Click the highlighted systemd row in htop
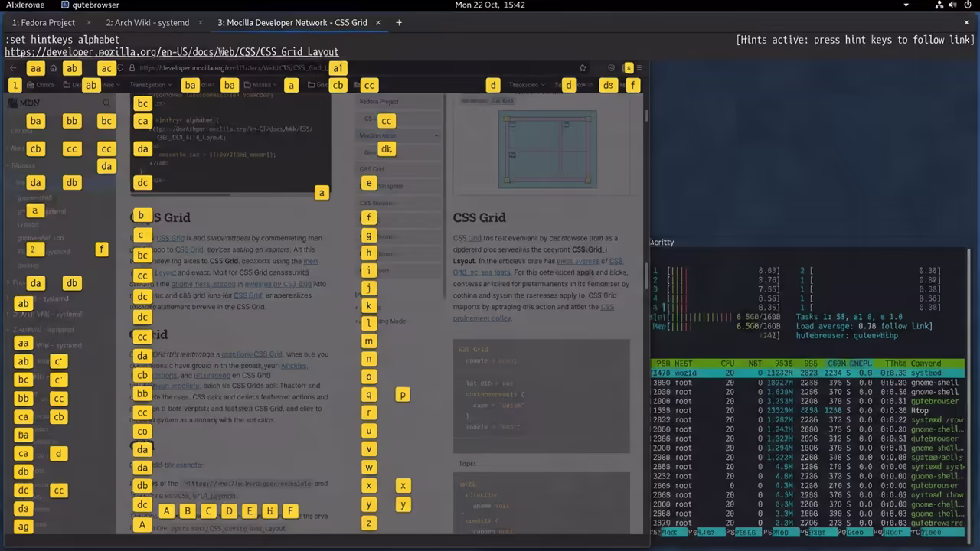Screen dimensions: 980x551 808,373
